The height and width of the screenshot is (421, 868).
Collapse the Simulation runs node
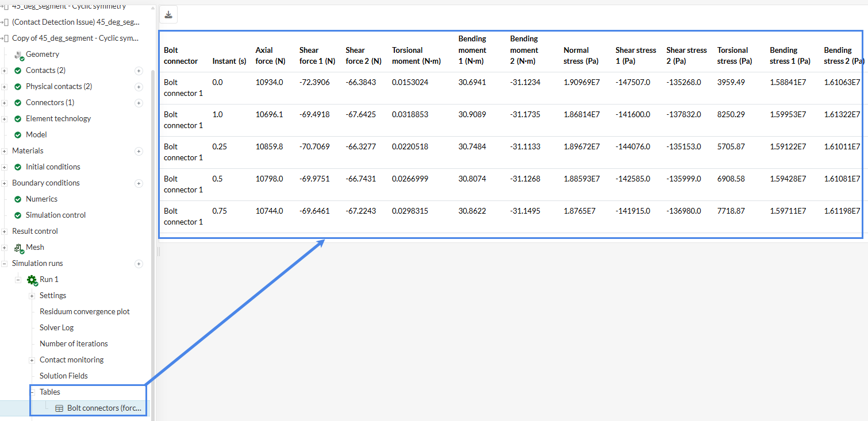pyautogui.click(x=5, y=264)
